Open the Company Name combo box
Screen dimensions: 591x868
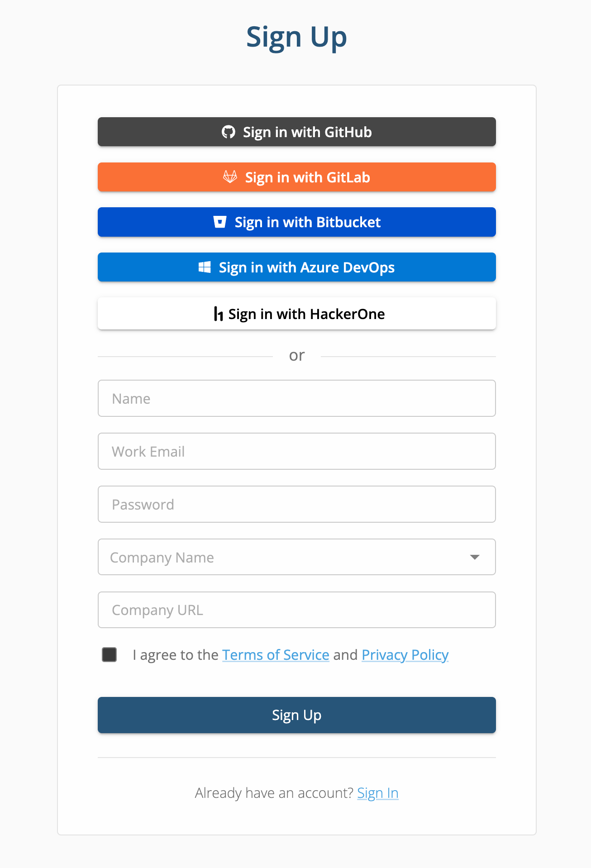tap(281, 557)
